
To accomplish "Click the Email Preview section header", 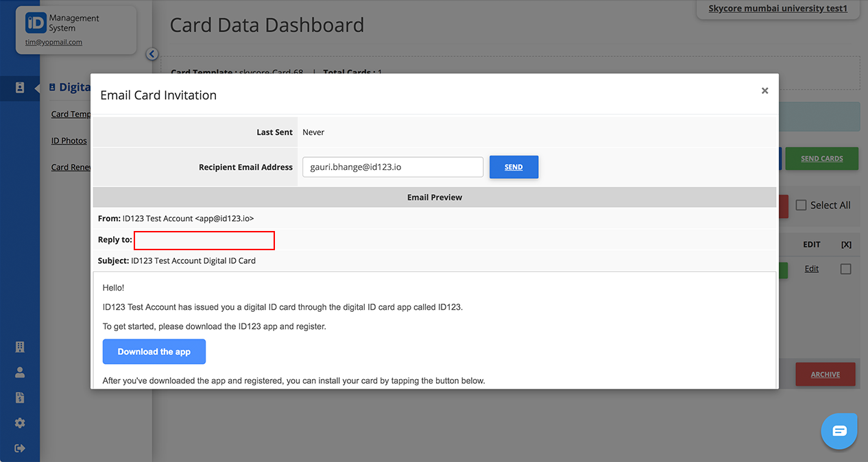I will tap(435, 197).
